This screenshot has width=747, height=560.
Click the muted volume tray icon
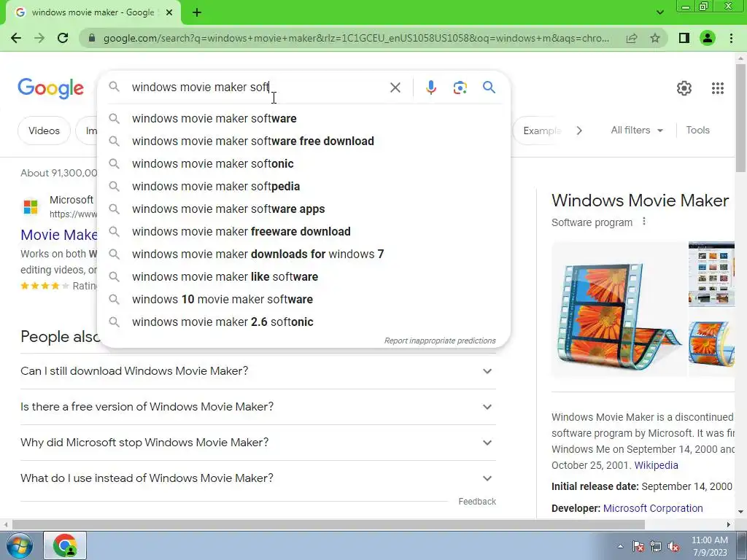click(673, 547)
